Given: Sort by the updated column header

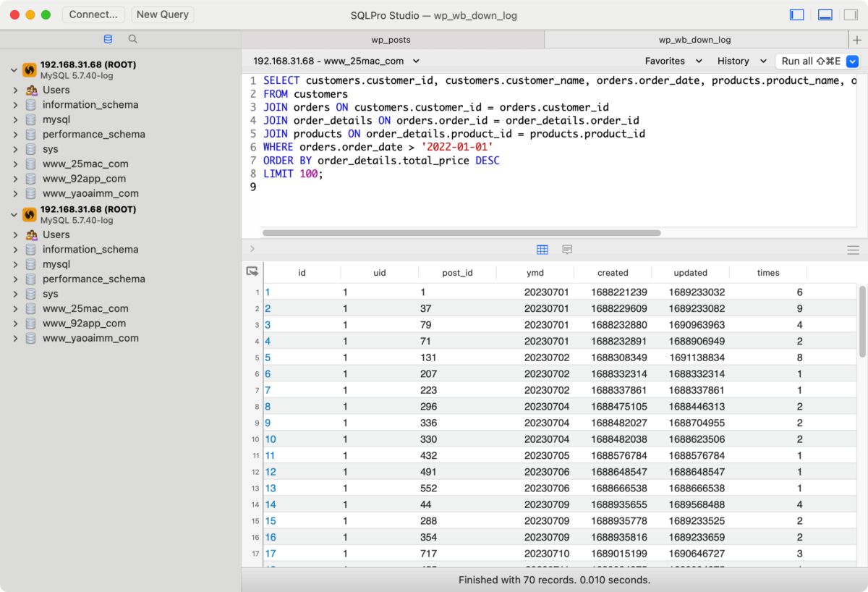Looking at the screenshot, I should (x=691, y=273).
